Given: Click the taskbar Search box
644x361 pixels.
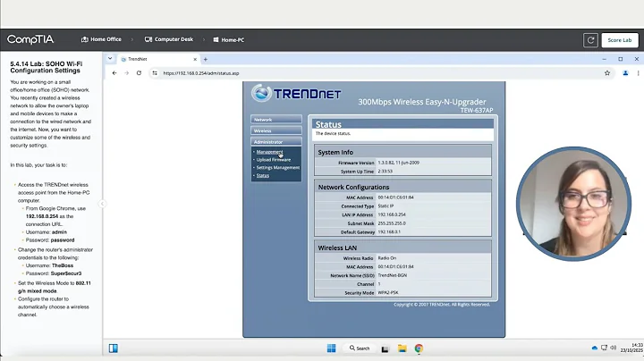Looking at the screenshot, I should pos(360,348).
